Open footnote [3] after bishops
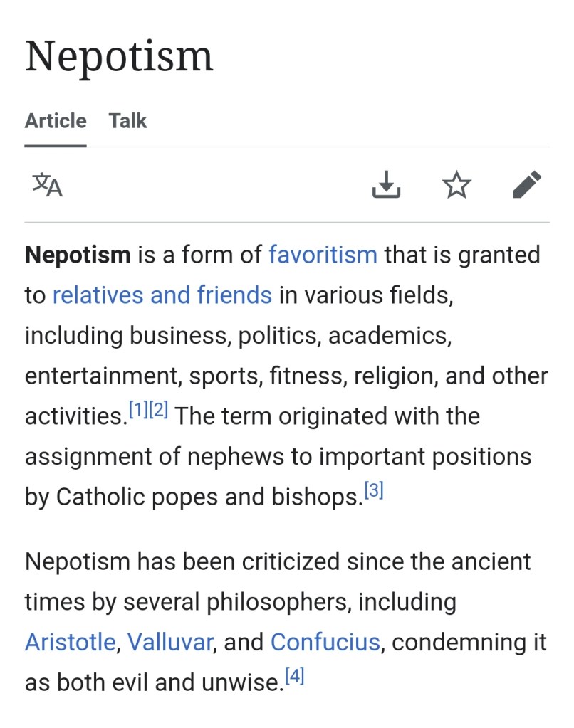Screen dimensions: 574x728 (374, 490)
